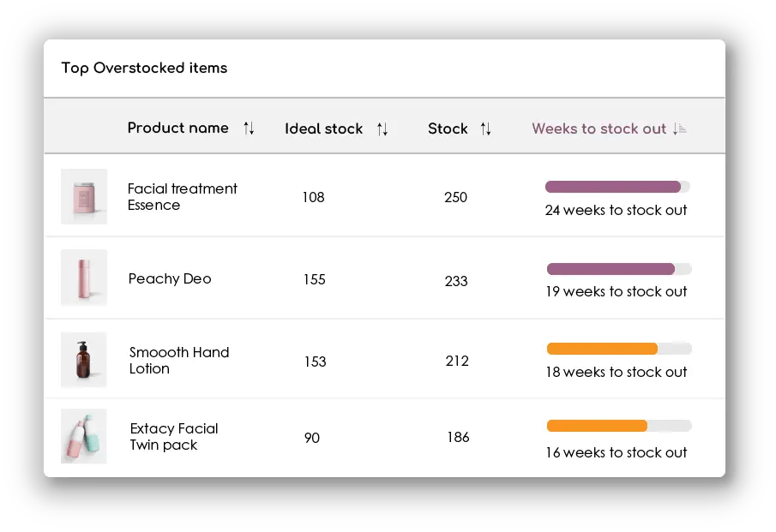776x532 pixels.
Task: View the Extacy Facial Twin pack thumbnail
Action: 84,436
